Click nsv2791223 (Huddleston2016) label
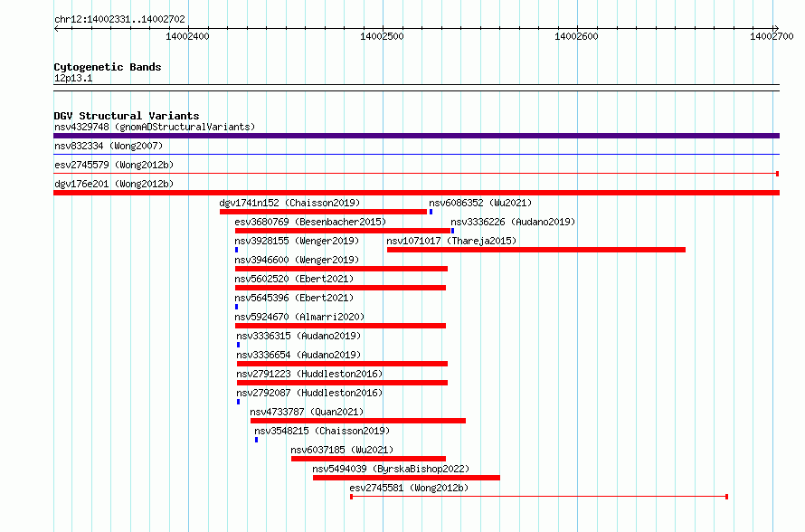This screenshot has height=532, width=805. click(309, 374)
